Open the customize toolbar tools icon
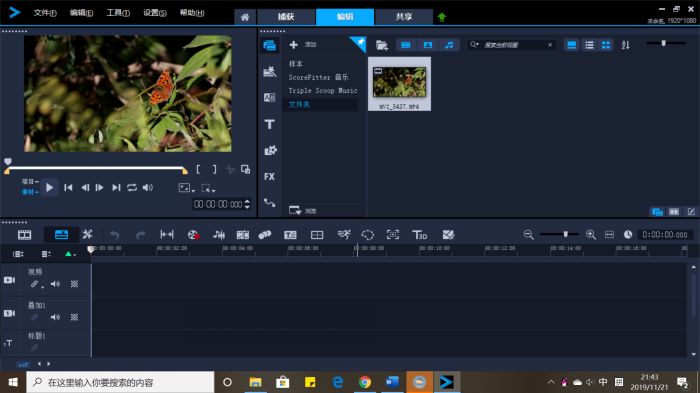Screen dimensions: 700x393 (x=88, y=234)
